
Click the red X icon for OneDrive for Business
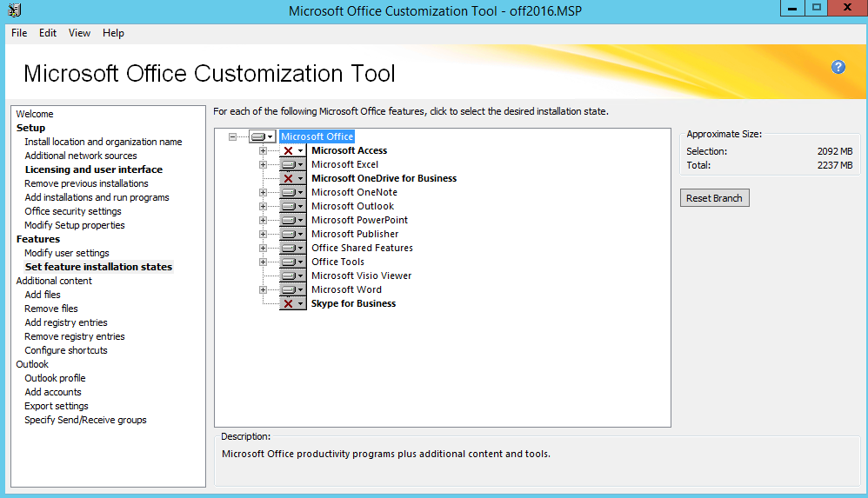pyautogui.click(x=288, y=178)
